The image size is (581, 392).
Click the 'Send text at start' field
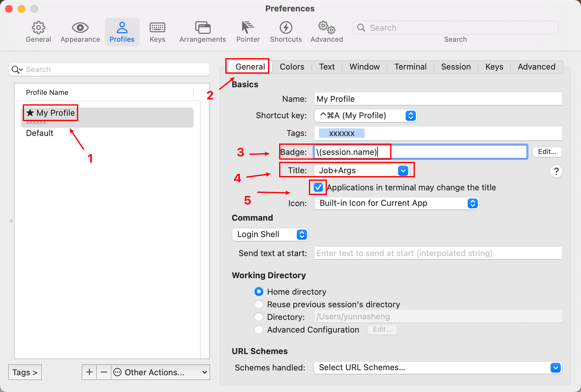click(x=438, y=253)
